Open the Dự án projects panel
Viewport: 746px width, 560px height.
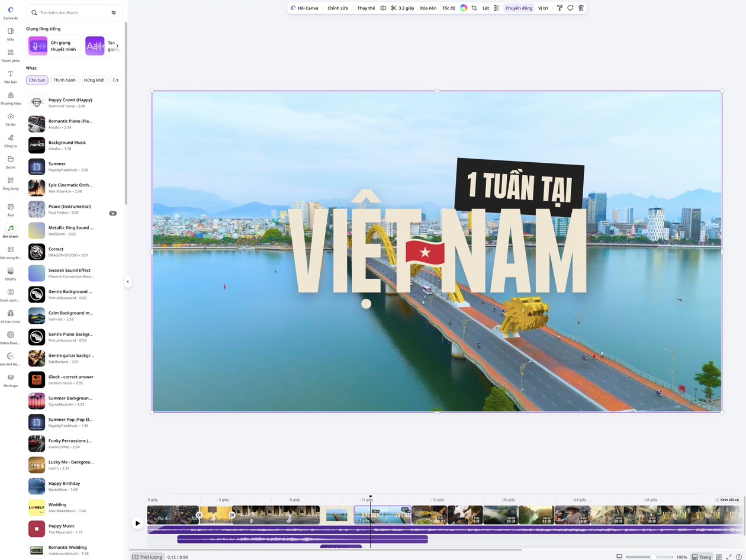point(11,162)
